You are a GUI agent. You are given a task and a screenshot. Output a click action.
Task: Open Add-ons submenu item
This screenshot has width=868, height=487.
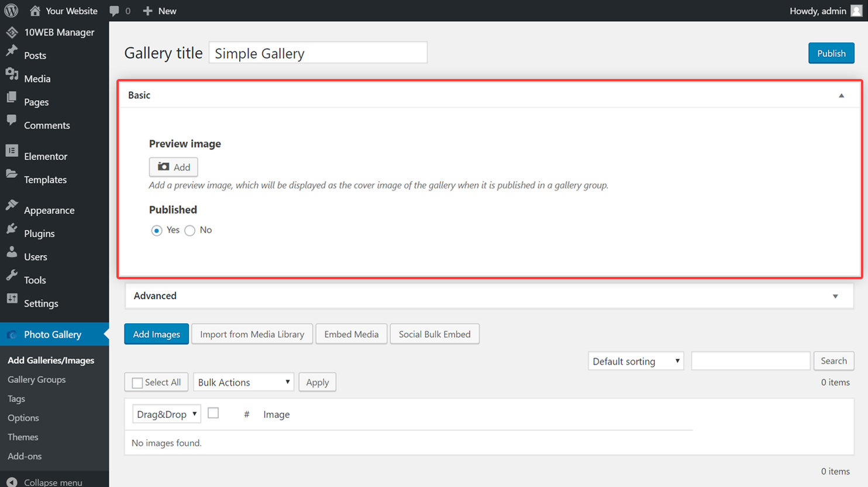[25, 457]
